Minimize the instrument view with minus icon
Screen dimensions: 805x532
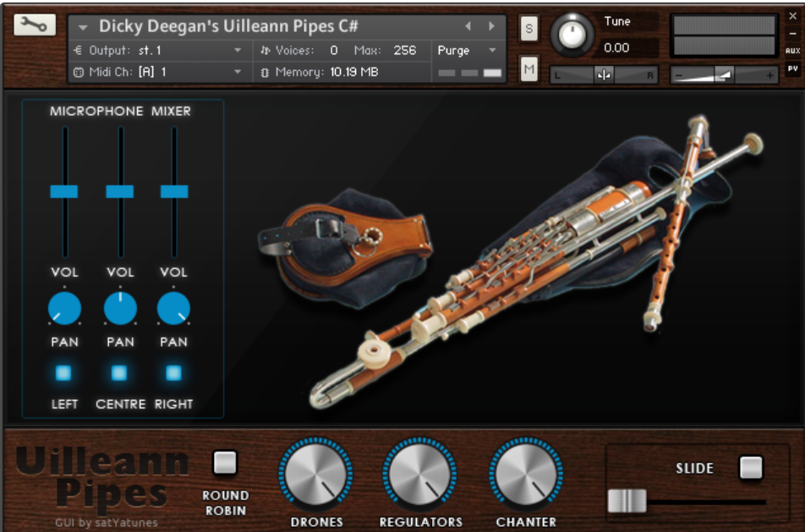tap(792, 34)
